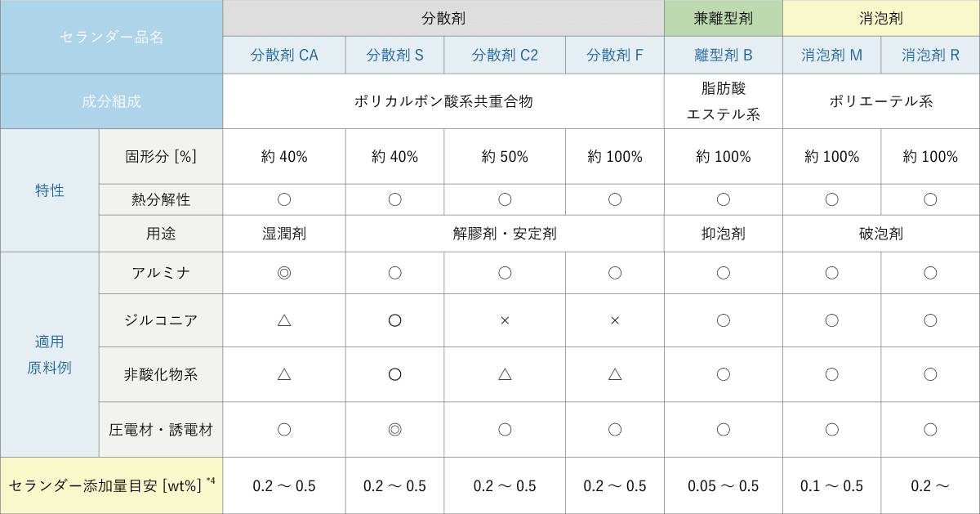Image resolution: width=980 pixels, height=514 pixels.
Task: Click the × mark for ジルコニア under 分散剤 C2
Action: 505,320
